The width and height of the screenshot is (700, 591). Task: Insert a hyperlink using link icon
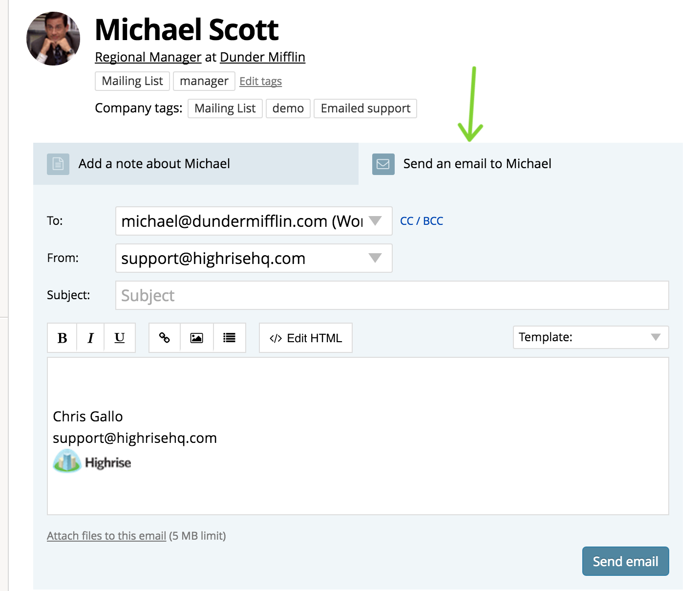pos(165,338)
